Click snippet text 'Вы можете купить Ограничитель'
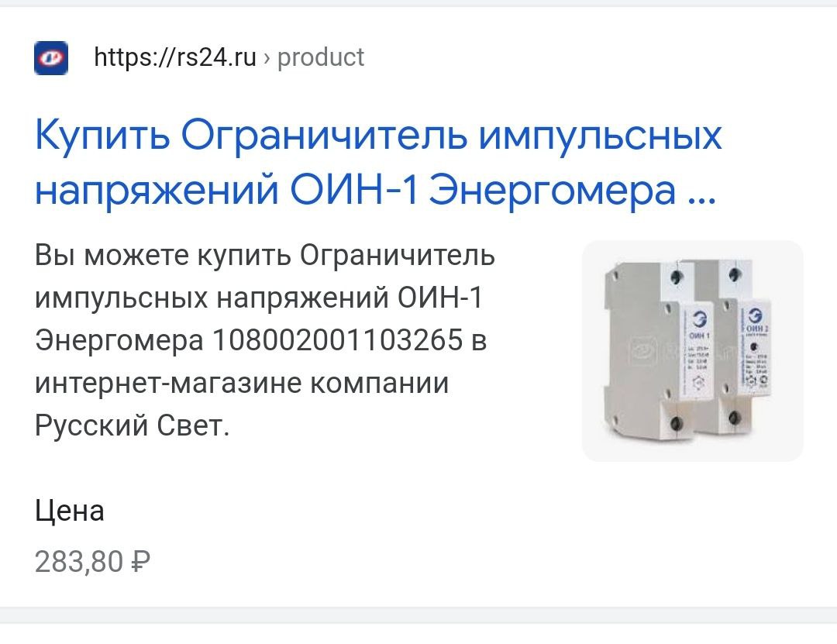The height and width of the screenshot is (644, 837). click(265, 256)
